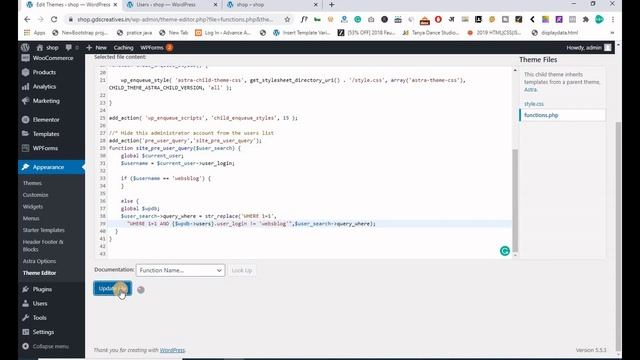Image resolution: width=640 pixels, height=360 pixels.
Task: Visit the shop site from admin bar
Action: click(x=47, y=47)
